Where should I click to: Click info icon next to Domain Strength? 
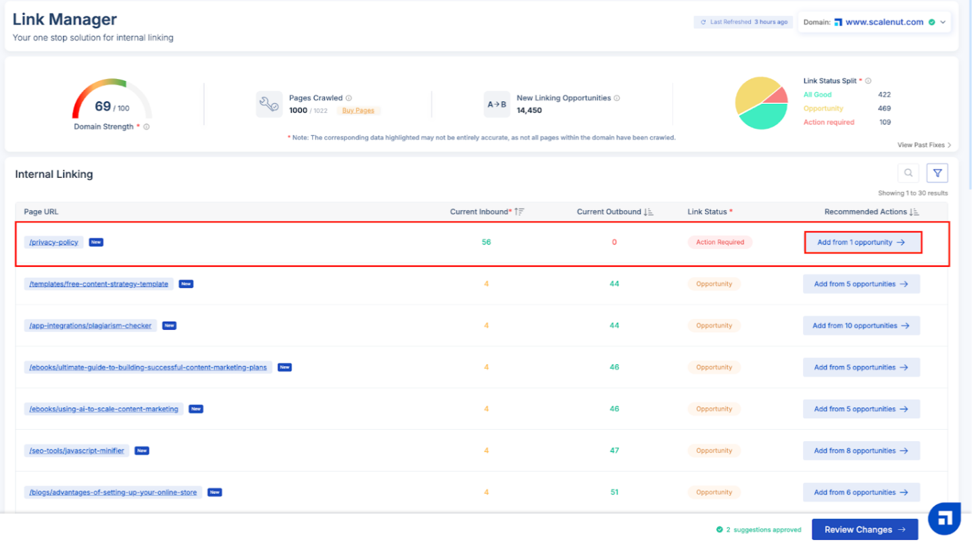click(147, 127)
